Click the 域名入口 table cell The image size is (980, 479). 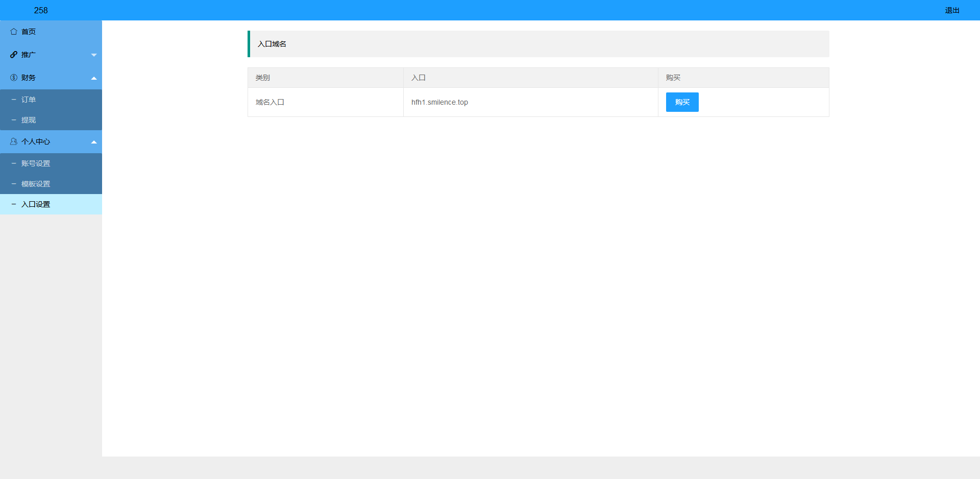click(270, 102)
